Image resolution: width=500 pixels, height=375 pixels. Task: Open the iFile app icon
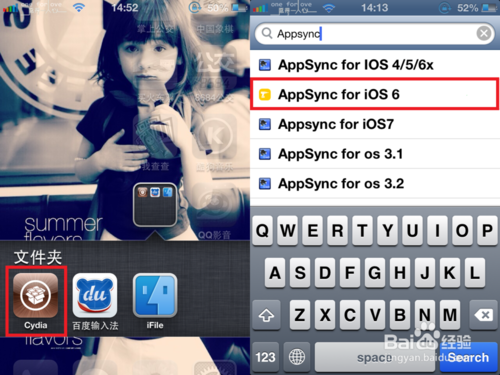coord(155,295)
